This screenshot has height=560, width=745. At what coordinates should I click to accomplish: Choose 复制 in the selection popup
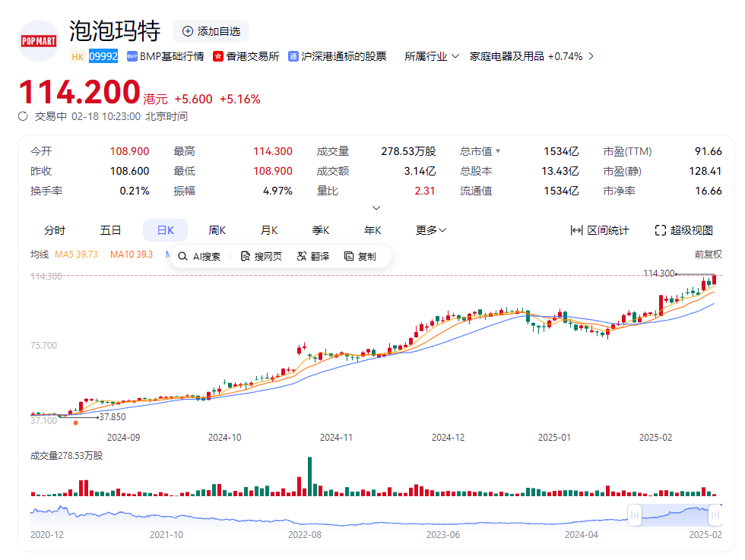(360, 257)
